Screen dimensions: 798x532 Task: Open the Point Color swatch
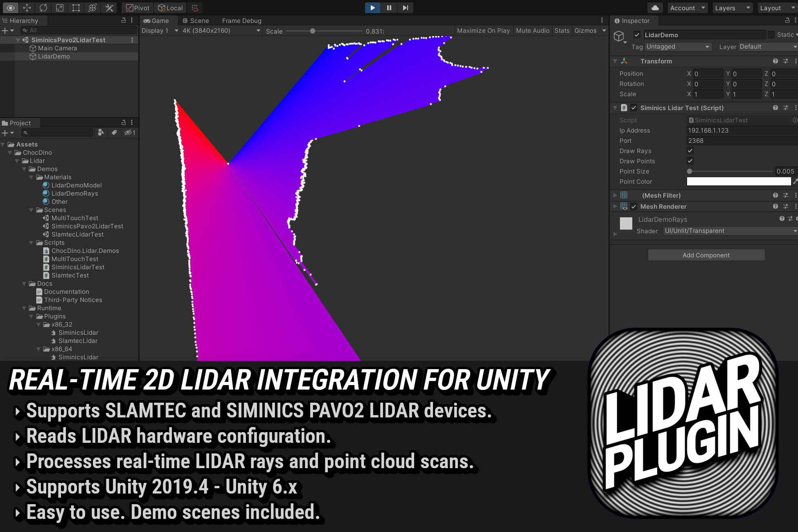coord(738,181)
